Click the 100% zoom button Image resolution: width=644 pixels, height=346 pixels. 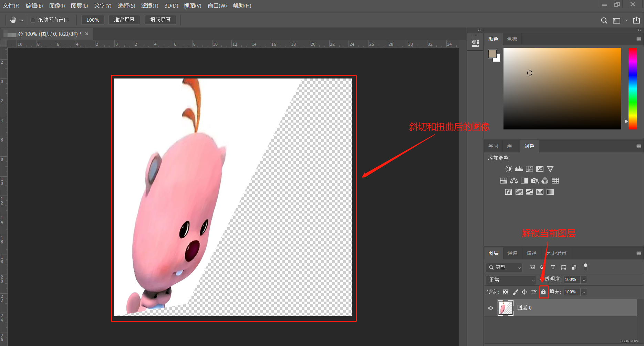click(93, 20)
